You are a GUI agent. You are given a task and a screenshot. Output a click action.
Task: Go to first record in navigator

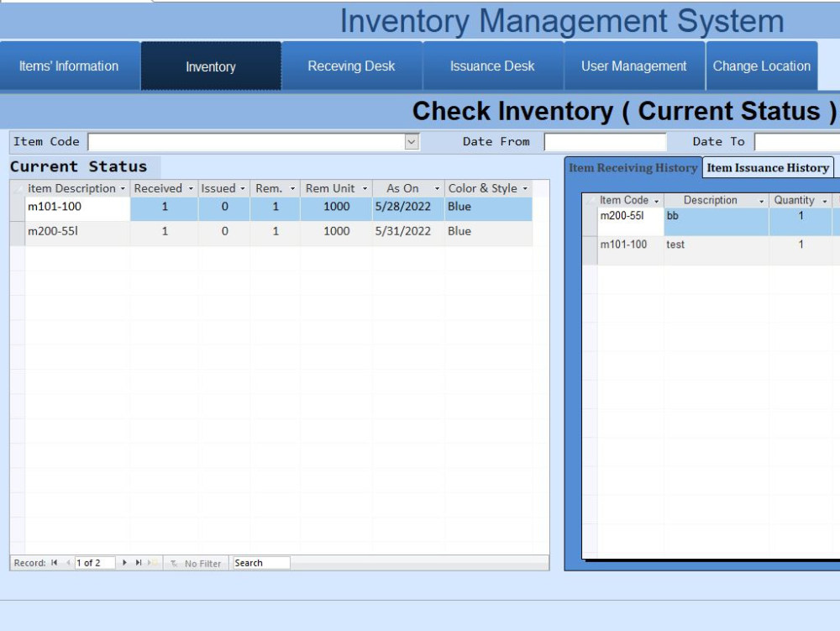[x=54, y=562]
